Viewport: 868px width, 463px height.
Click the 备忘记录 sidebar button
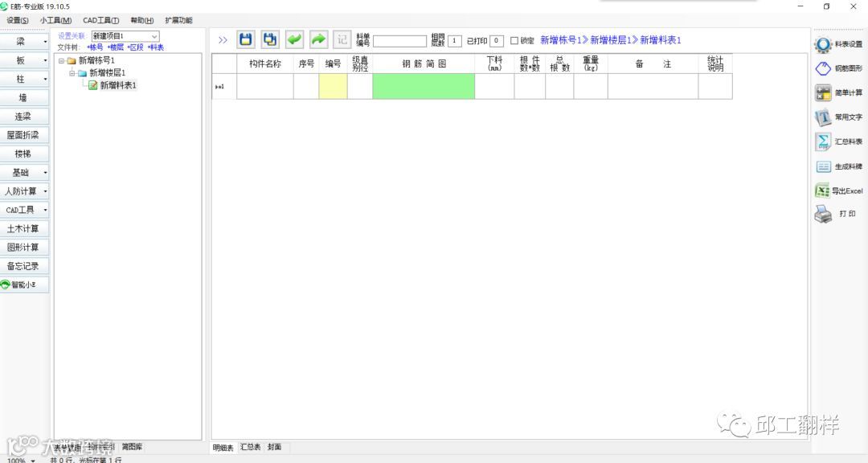[24, 266]
